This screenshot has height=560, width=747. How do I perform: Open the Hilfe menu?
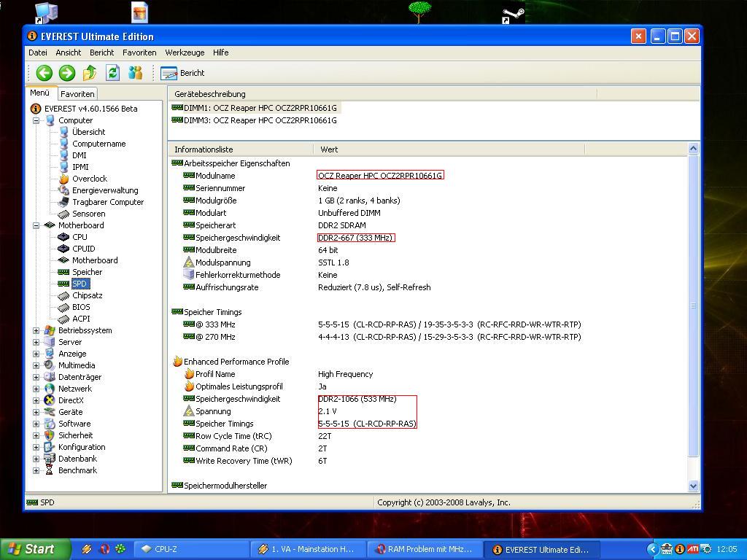pos(220,52)
